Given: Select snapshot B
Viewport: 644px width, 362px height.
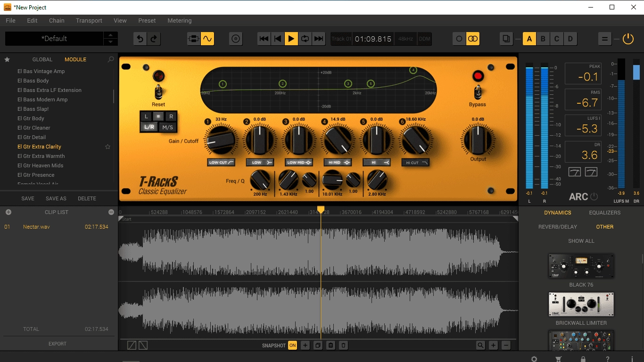Looking at the screenshot, I should pos(543,39).
